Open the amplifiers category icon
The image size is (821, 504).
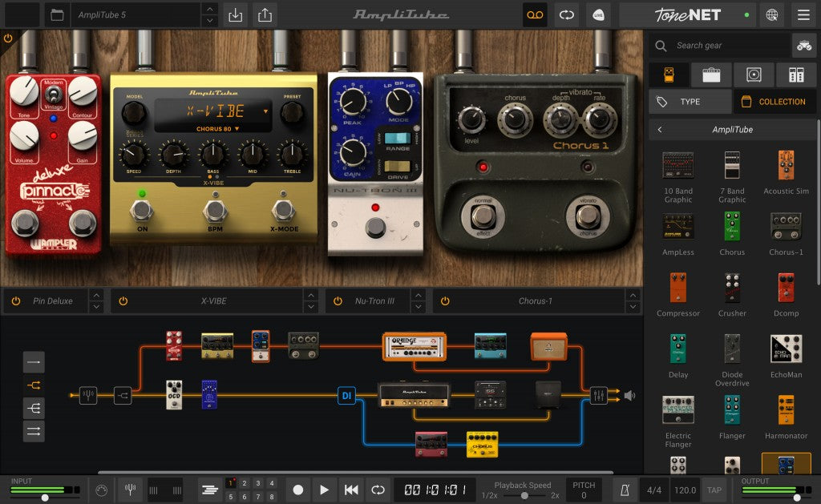tap(710, 74)
